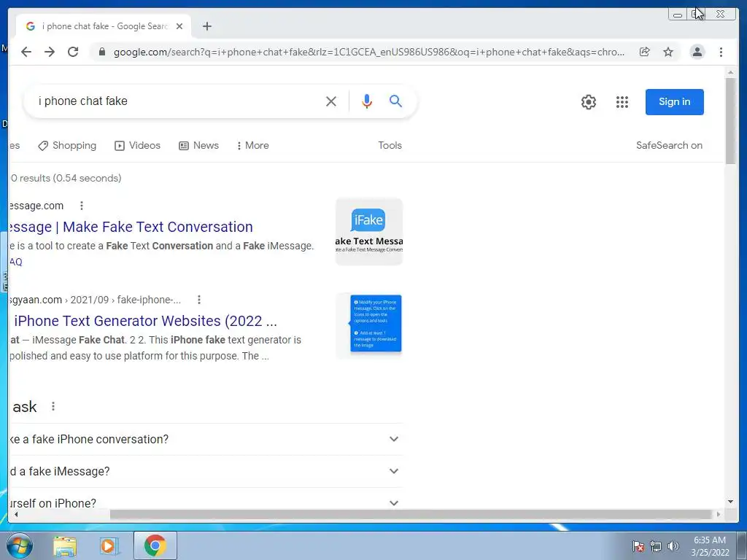Image resolution: width=747 pixels, height=560 pixels.
Task: Open Action Center flag in tray
Action: 638,546
